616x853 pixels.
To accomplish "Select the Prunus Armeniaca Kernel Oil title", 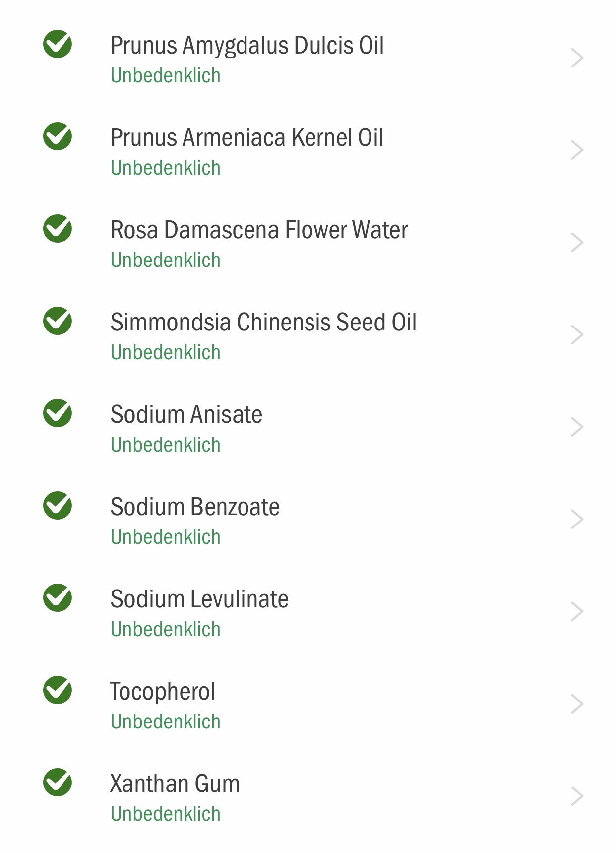I will [x=247, y=137].
